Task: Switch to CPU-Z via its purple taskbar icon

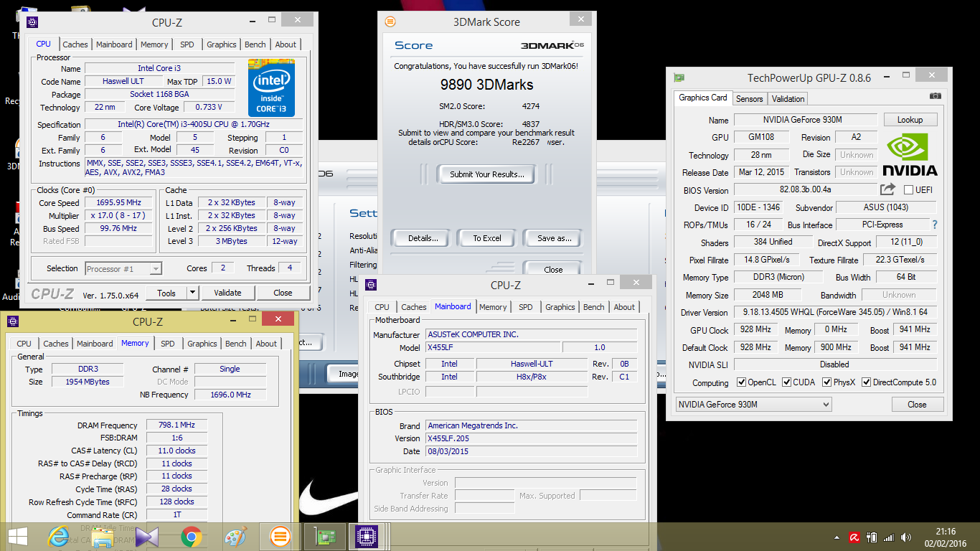Action: click(x=367, y=537)
